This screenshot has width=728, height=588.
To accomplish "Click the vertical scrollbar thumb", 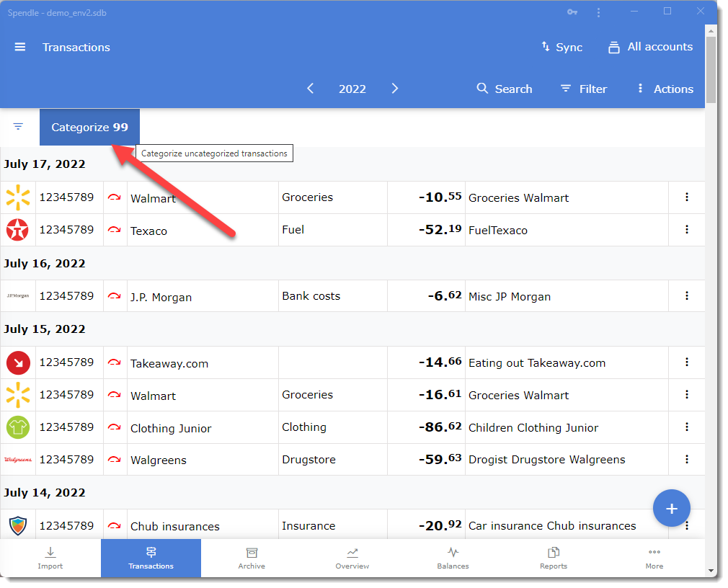I will tap(711, 70).
